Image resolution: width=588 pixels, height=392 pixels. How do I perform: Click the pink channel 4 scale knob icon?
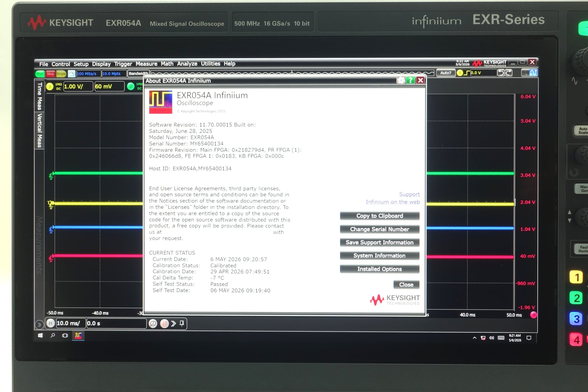click(533, 315)
